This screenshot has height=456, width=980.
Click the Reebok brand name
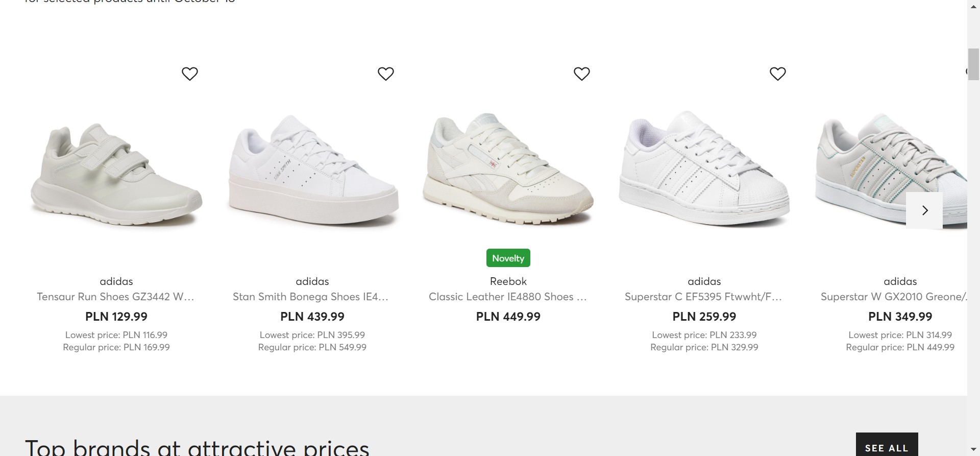point(508,281)
